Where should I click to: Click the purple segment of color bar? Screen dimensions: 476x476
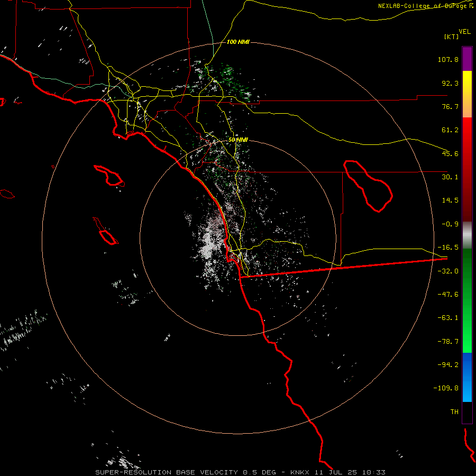pyautogui.click(x=467, y=59)
